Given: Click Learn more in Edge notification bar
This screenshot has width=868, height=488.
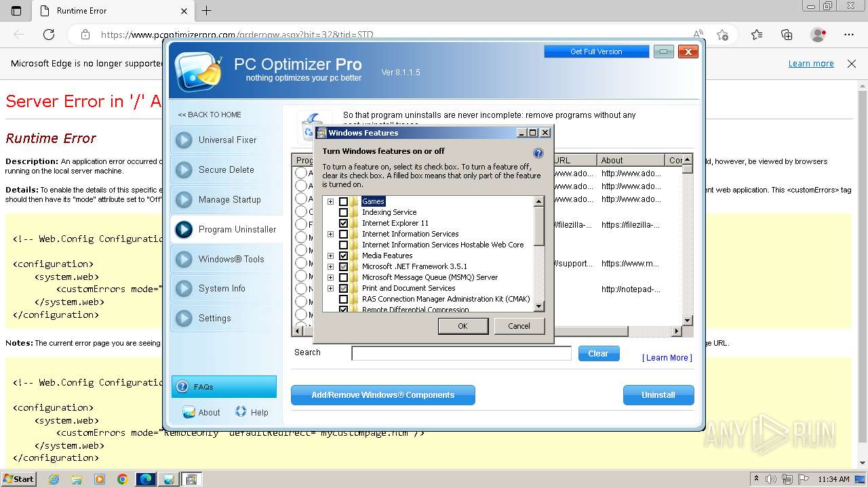Looking at the screenshot, I should tap(811, 64).
